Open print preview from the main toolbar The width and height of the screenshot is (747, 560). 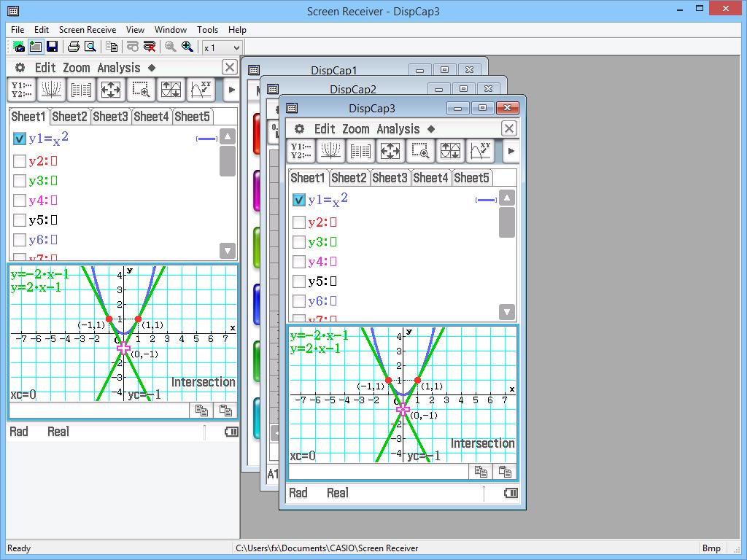coord(90,47)
